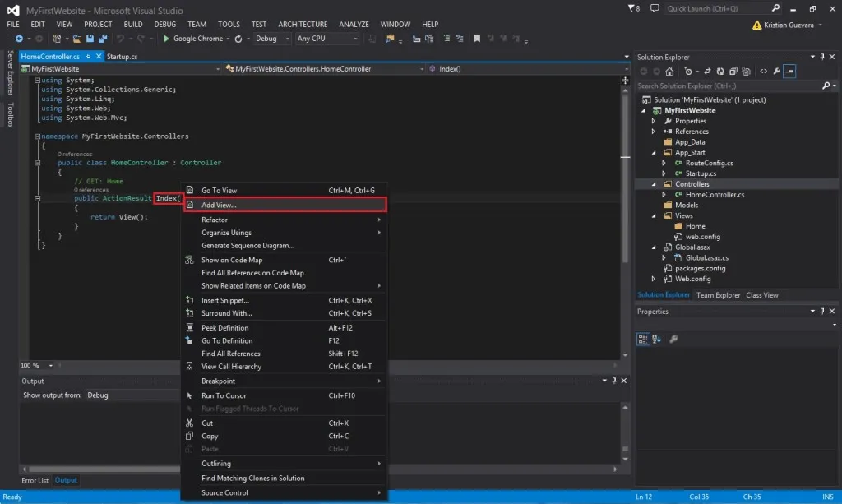Click the browser Refresh icon beside Google Chrome
The width and height of the screenshot is (842, 504).
click(238, 39)
